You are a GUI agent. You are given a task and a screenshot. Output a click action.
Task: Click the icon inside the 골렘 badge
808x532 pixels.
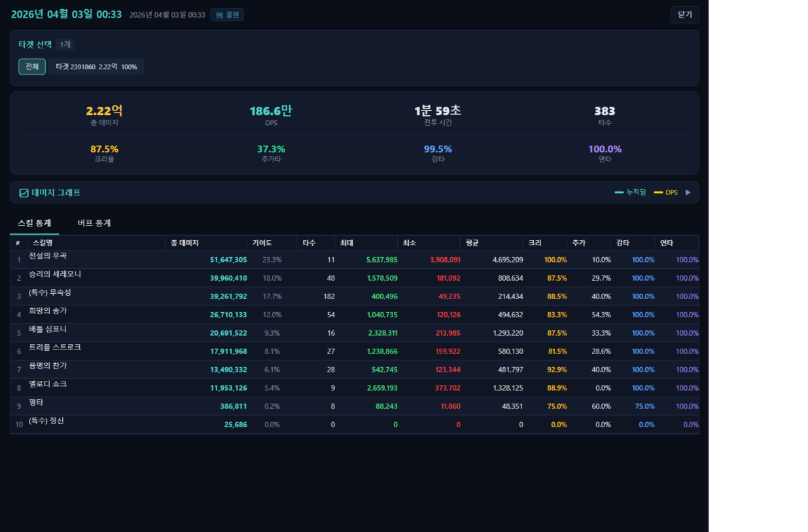(219, 15)
